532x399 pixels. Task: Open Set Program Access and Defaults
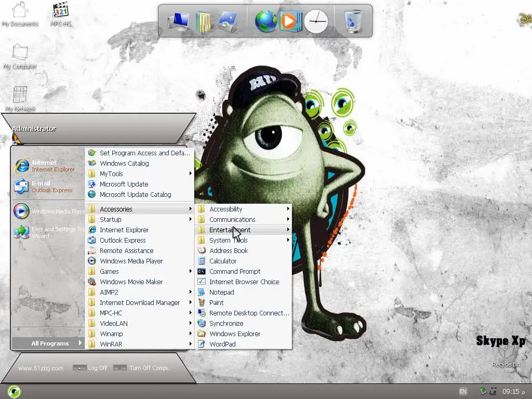pos(140,153)
